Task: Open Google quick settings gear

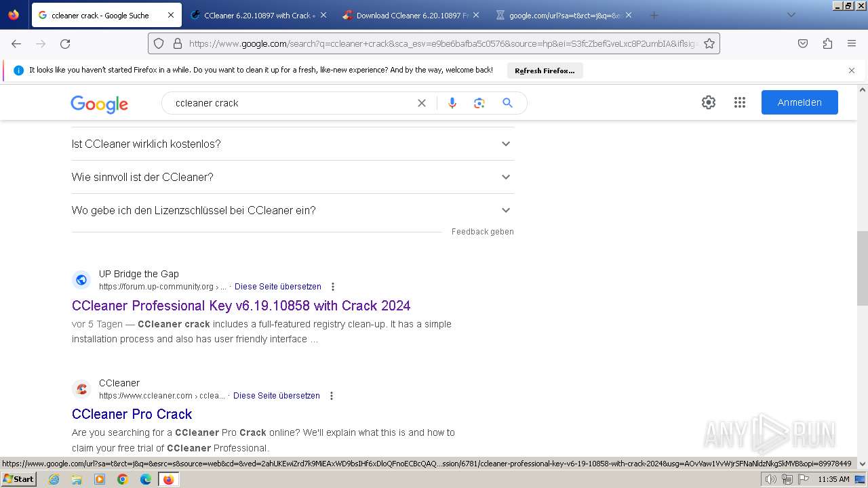Action: coord(709,102)
